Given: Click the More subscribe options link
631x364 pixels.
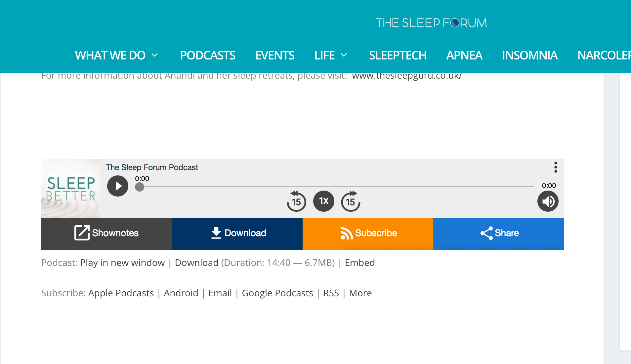Looking at the screenshot, I should point(360,293).
